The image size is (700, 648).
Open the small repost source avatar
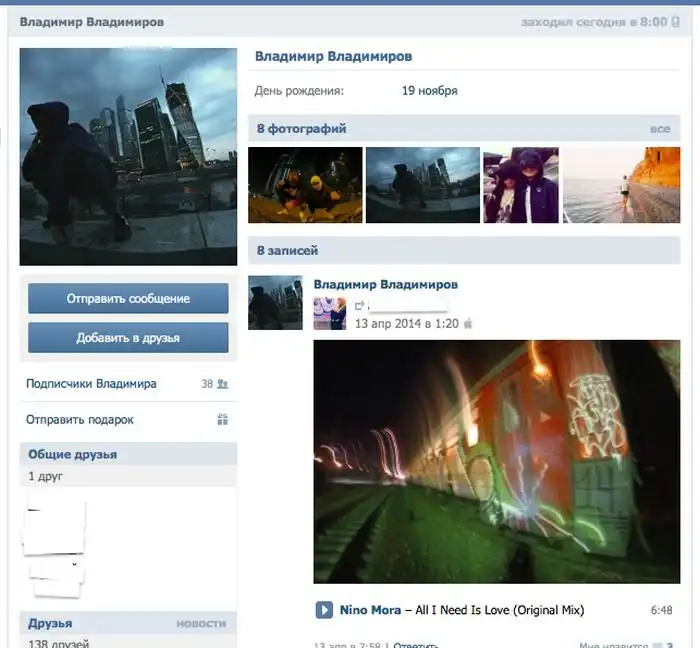point(329,313)
